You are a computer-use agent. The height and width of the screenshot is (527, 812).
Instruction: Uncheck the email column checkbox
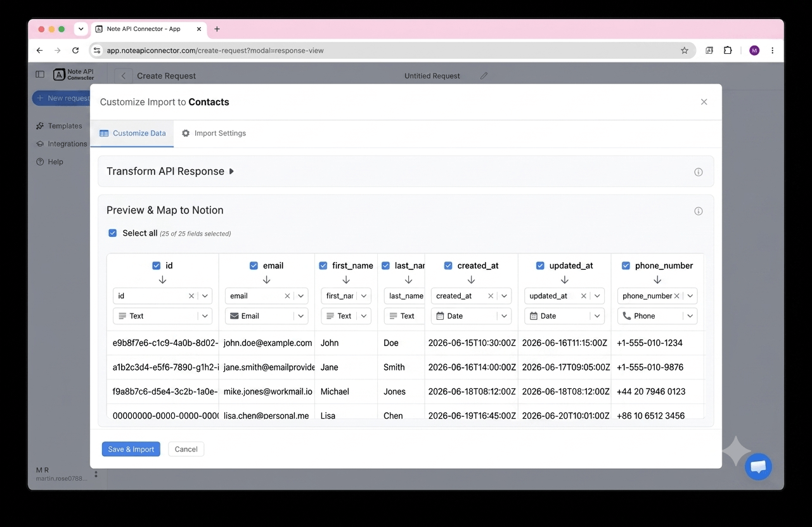click(x=254, y=266)
